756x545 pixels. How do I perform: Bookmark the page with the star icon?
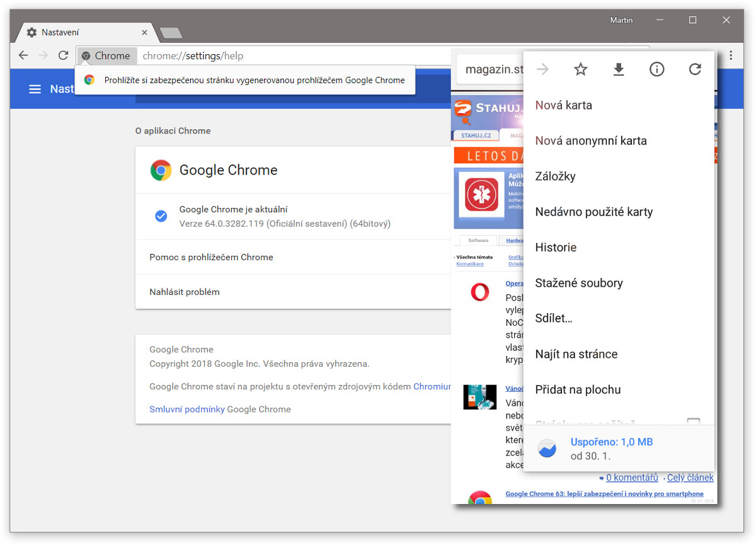(x=581, y=69)
